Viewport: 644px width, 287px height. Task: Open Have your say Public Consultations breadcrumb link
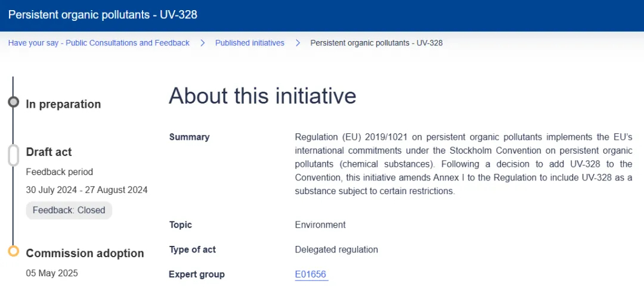pos(98,43)
